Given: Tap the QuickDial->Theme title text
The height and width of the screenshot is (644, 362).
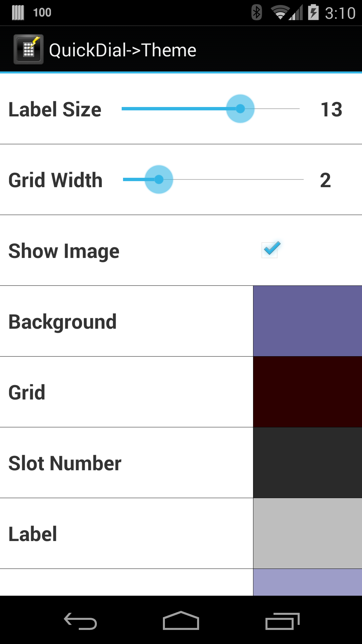Looking at the screenshot, I should tap(123, 50).
